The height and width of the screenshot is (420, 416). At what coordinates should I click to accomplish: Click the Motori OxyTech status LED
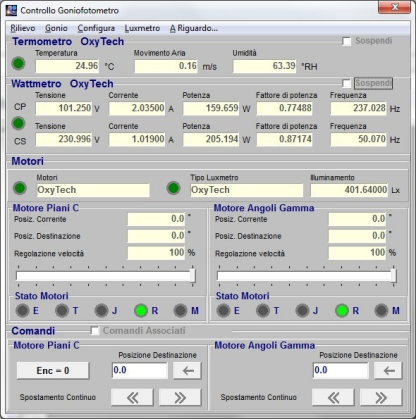pos(20,188)
